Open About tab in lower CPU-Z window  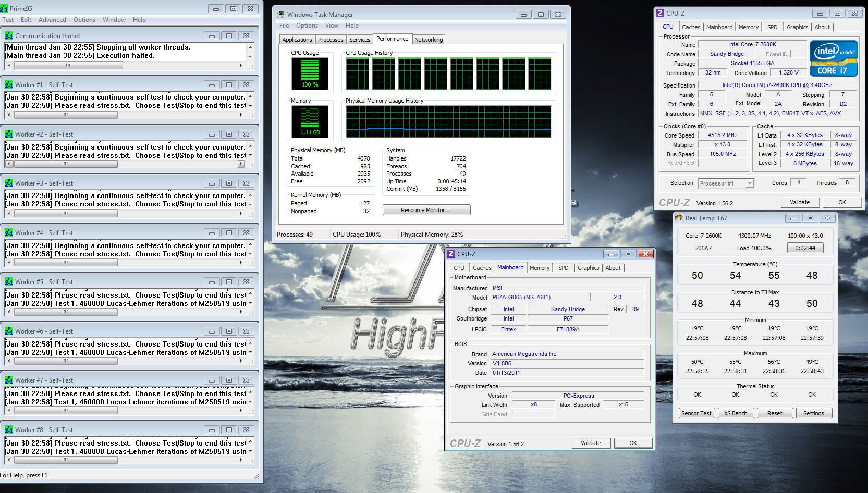click(x=613, y=268)
